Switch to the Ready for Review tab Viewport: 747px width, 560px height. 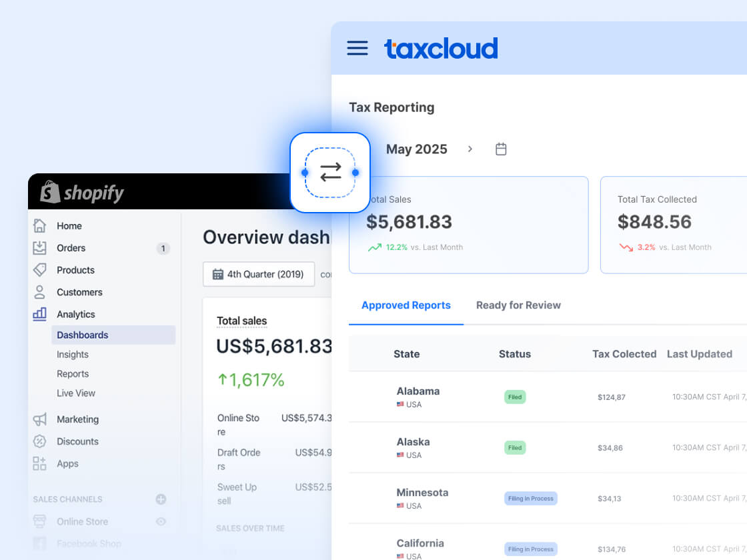point(518,305)
